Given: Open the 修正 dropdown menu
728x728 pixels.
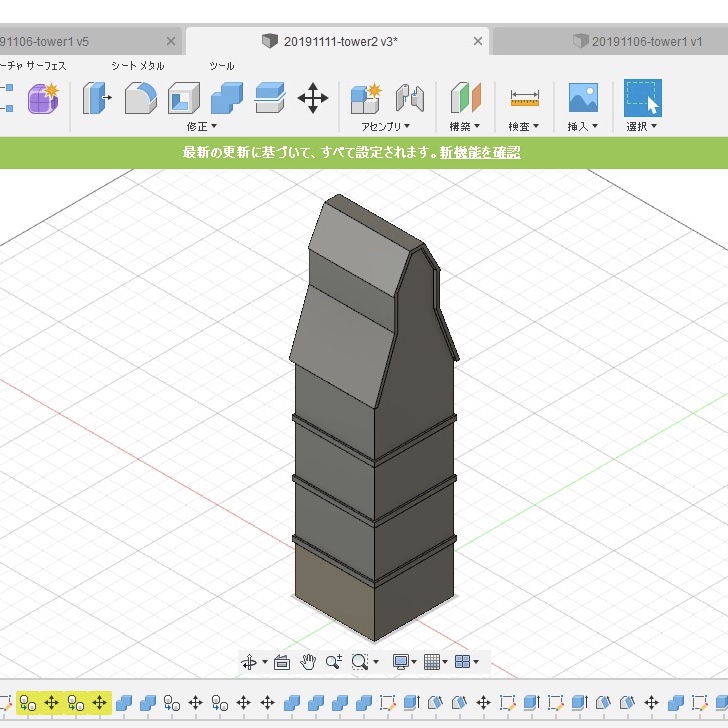Looking at the screenshot, I should click(202, 126).
